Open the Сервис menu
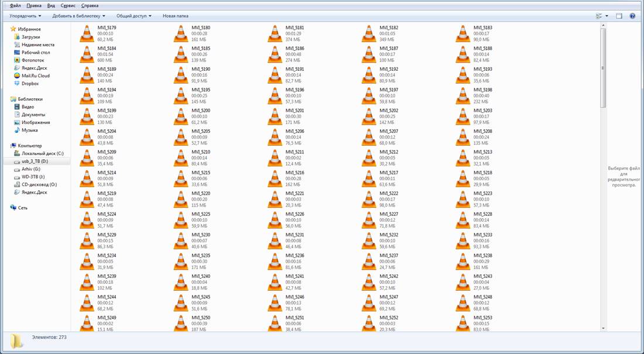644x354 pixels. click(x=68, y=6)
